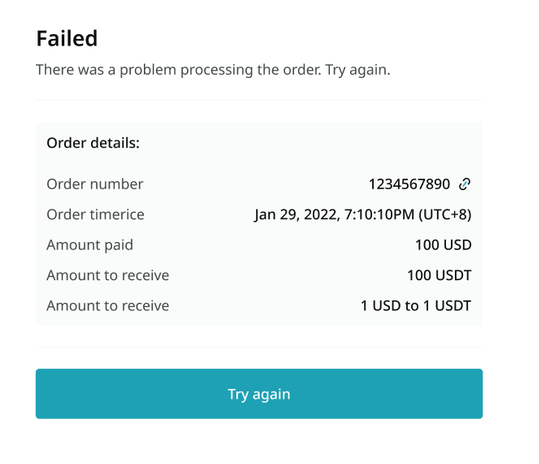Click divider line above Try again button
Image resolution: width=539 pixels, height=464 pixels.
(x=259, y=347)
